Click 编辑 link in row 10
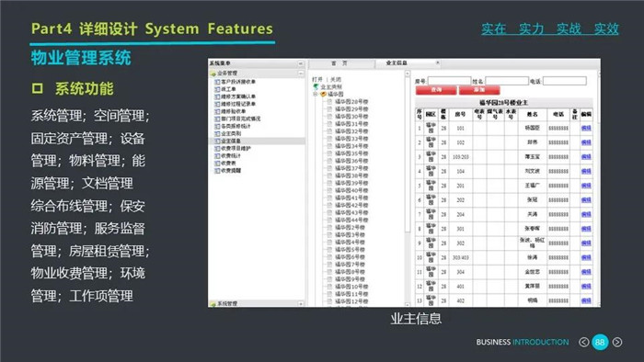The height and width of the screenshot is (362, 644). [586, 257]
